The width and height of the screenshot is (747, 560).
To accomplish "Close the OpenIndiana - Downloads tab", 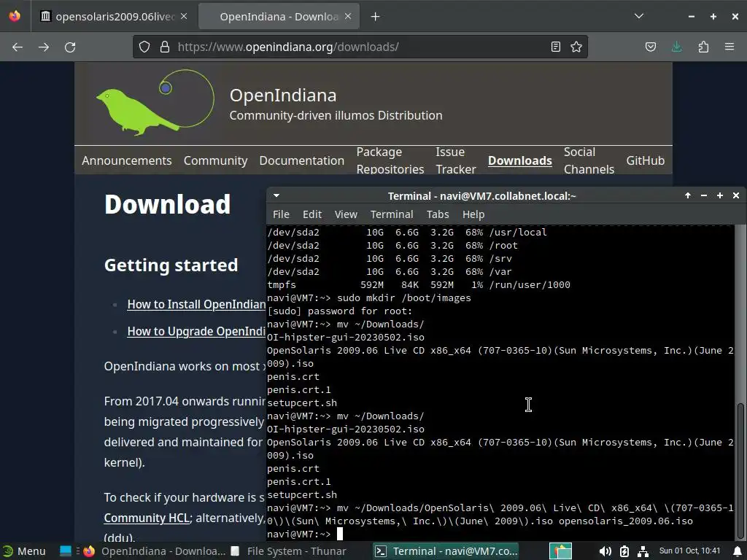I will [348, 16].
